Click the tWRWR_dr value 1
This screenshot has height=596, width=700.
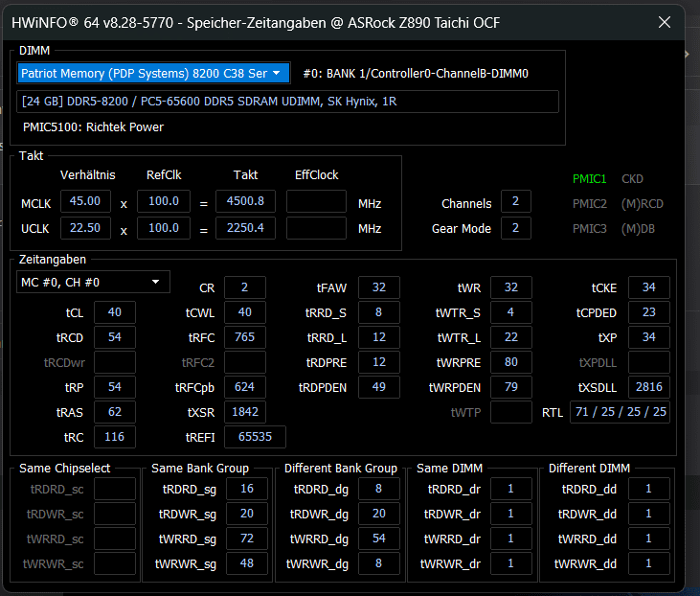511,563
